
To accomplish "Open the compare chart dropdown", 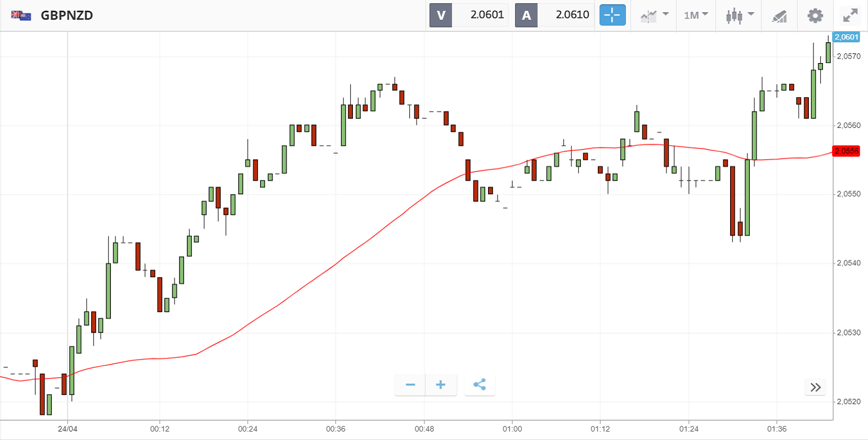I will 654,15.
